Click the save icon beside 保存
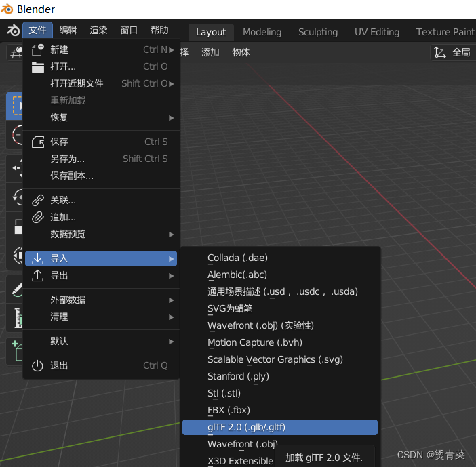Viewport: 476px width, 467px height. coord(38,142)
